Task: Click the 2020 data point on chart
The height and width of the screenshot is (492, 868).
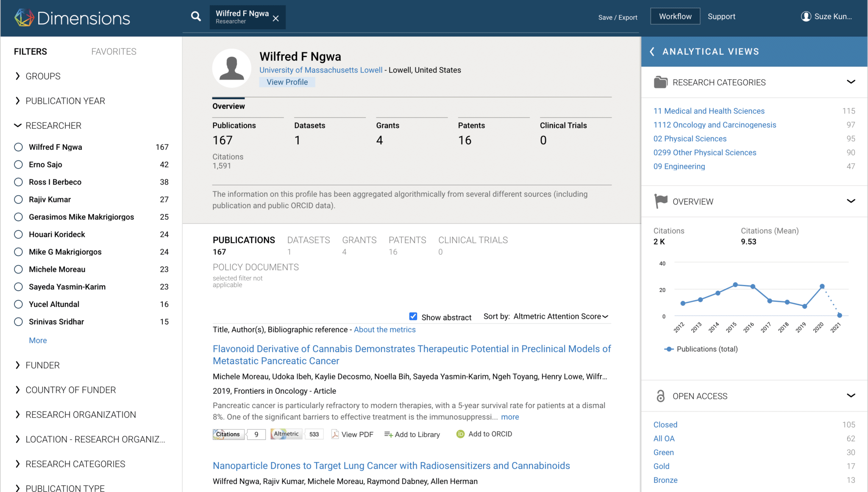Action: 822,286
